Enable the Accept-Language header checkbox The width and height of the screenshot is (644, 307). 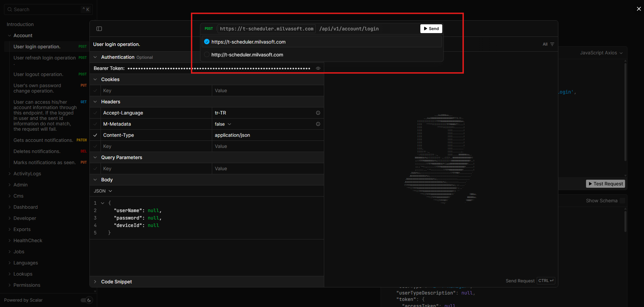click(x=95, y=113)
